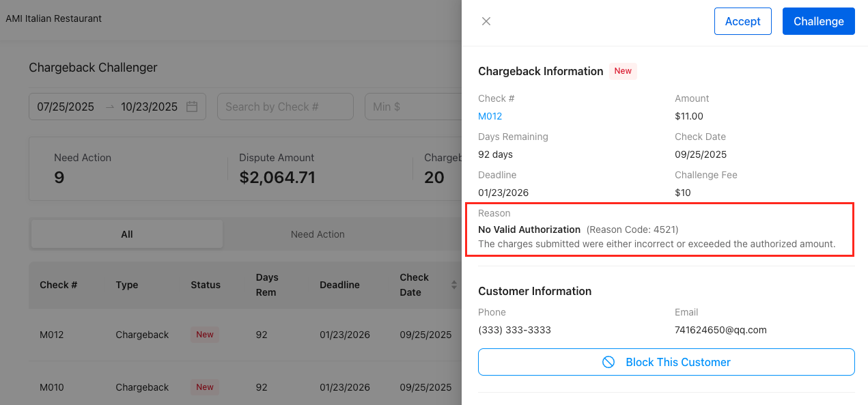Screen dimensions: 868x405
Task: Open check M012 details via the blue link
Action: (490, 116)
